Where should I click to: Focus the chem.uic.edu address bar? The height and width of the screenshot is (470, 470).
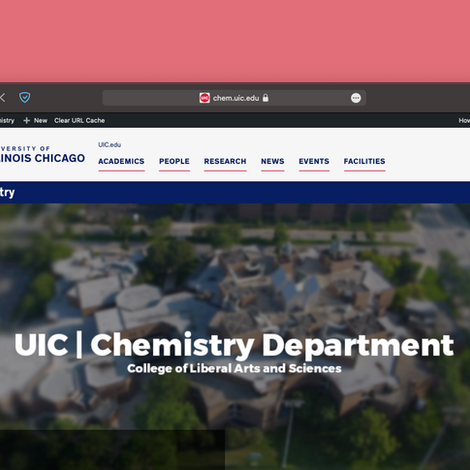coord(234,98)
